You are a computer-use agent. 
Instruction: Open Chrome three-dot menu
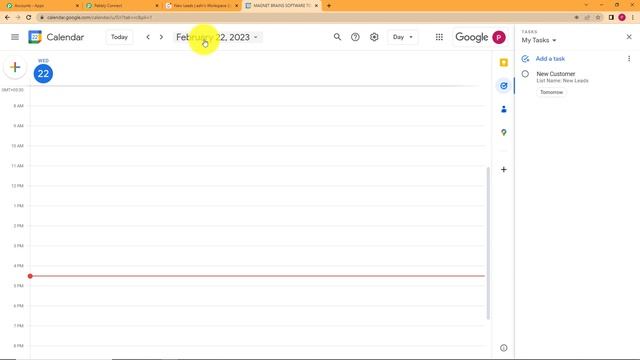pos(633,18)
